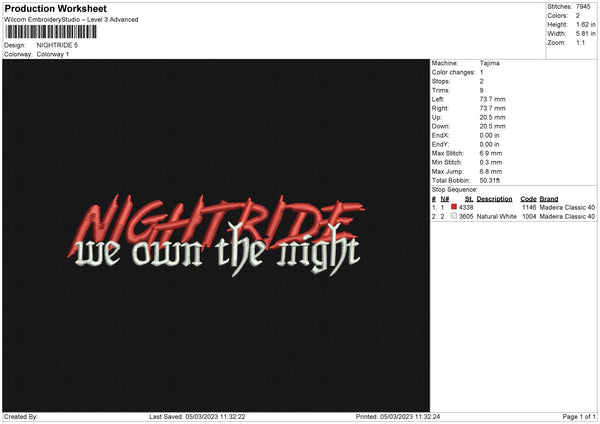
Task: Click the Trims value '9'
Action: 481,90
